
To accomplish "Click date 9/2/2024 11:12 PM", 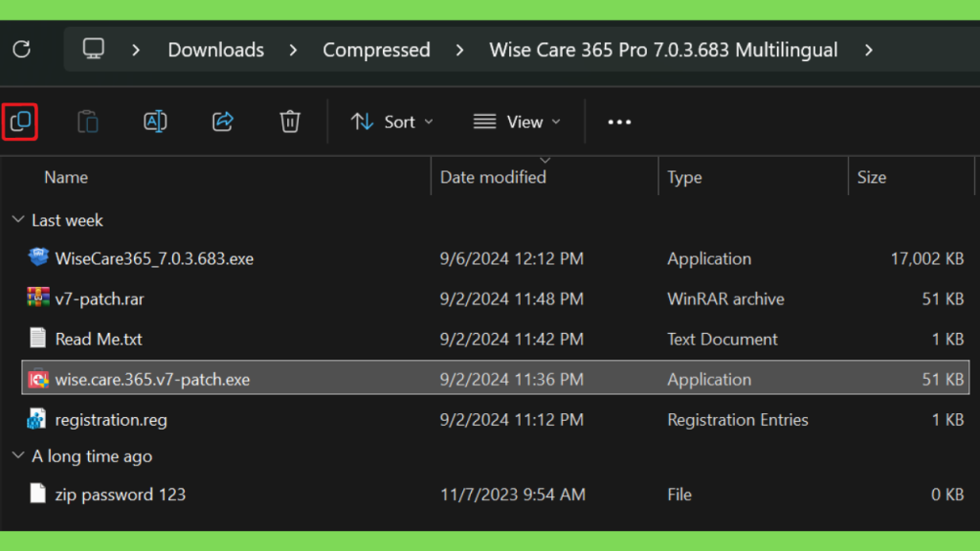I will pos(511,419).
